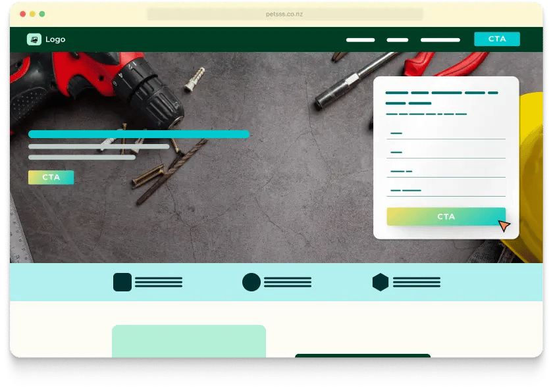Screen dimensions: 553x392
Task: Click the browser address bar showing petsss.co.nz
Action: (x=284, y=14)
